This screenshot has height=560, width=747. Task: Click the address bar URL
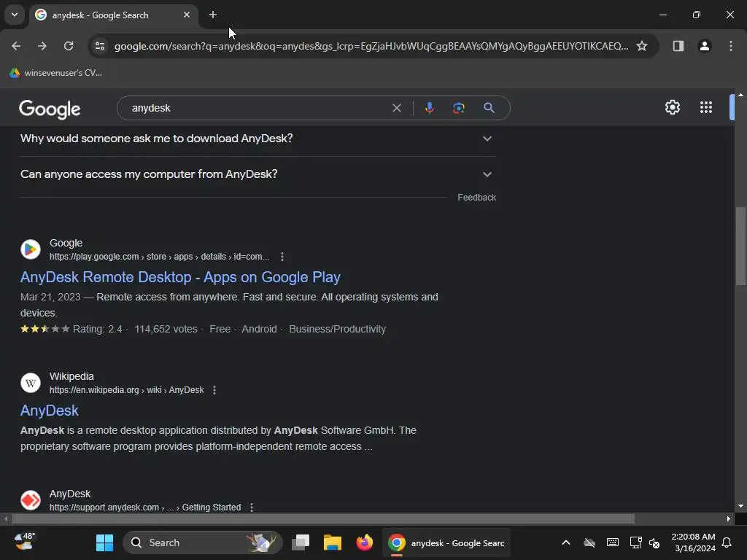coord(371,46)
